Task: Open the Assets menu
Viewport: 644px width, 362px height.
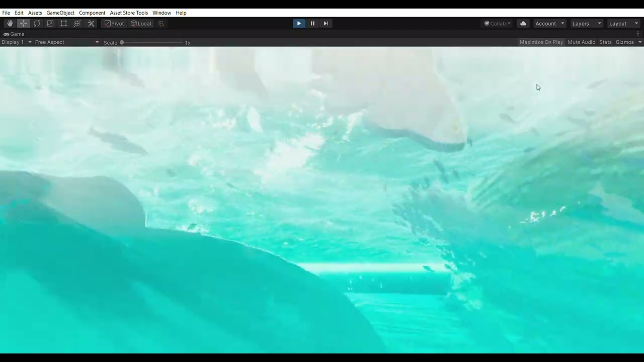Action: pyautogui.click(x=35, y=13)
